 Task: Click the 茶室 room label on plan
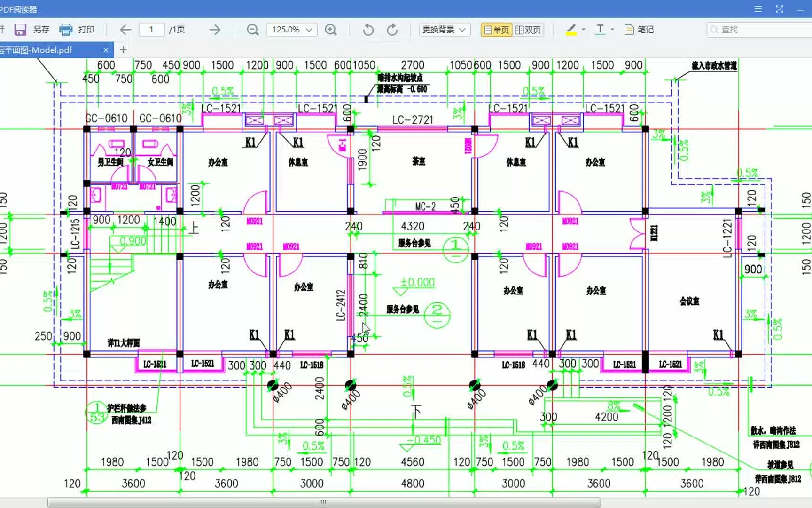[x=419, y=161]
